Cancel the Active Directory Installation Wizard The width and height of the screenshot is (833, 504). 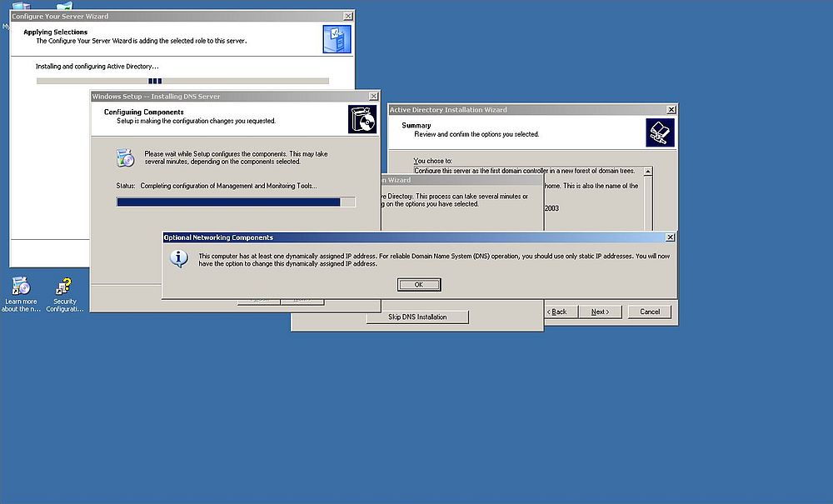(650, 312)
